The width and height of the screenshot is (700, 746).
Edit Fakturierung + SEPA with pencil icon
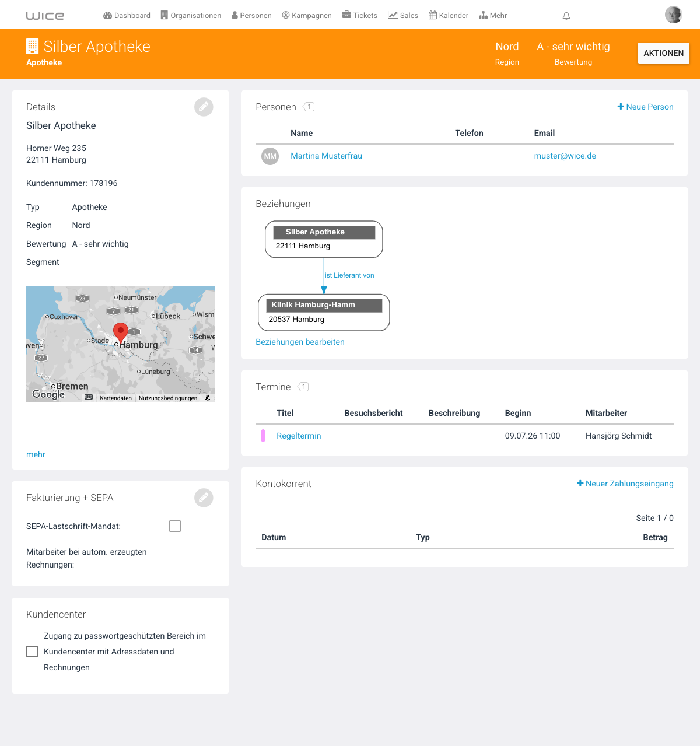click(x=204, y=498)
